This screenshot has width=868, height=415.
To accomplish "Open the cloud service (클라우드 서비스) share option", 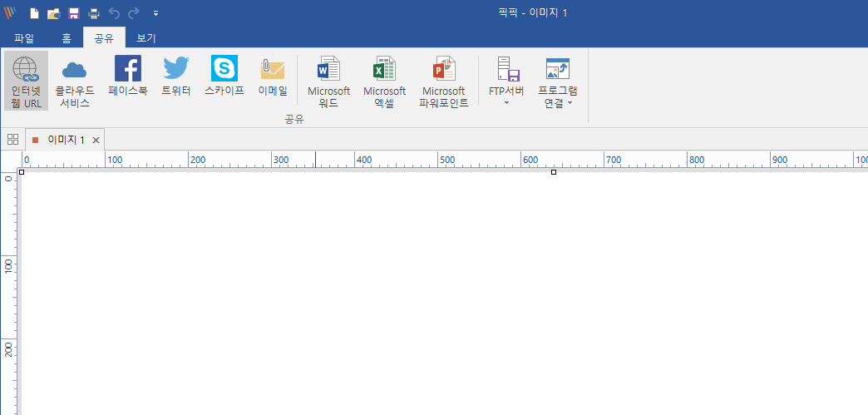I will [75, 81].
